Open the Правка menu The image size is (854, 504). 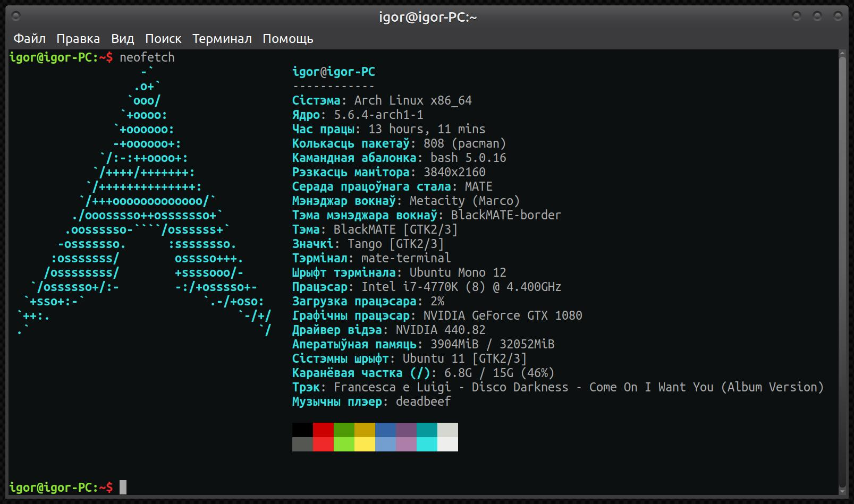(x=78, y=39)
